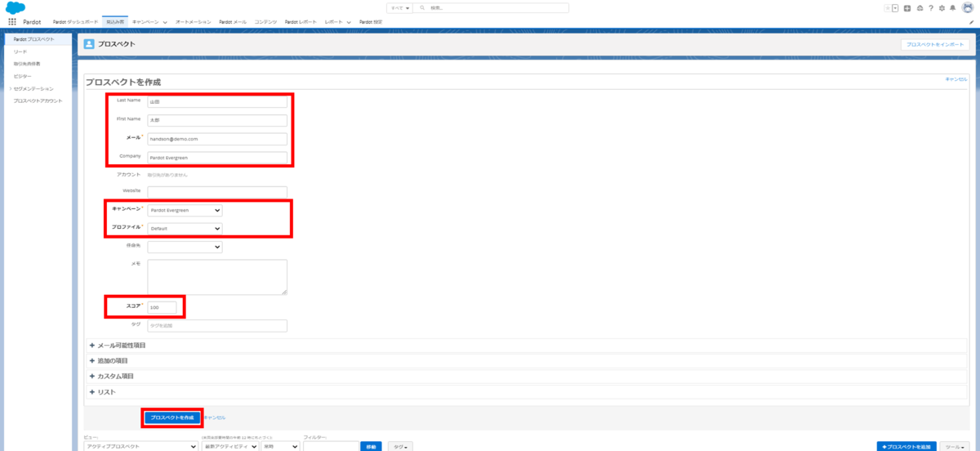The image size is (980, 451).
Task: Open the Pardot レポート tab
Action: [301, 21]
